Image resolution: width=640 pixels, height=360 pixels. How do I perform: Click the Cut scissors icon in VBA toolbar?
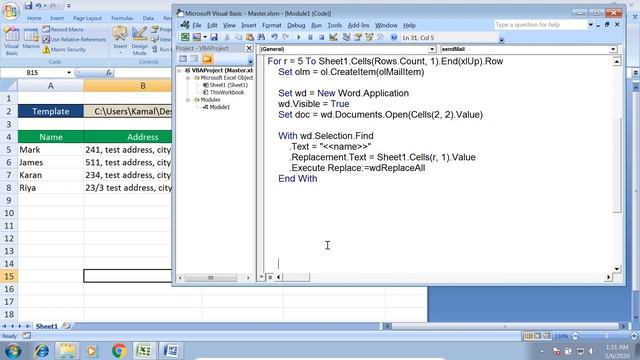[x=227, y=37]
